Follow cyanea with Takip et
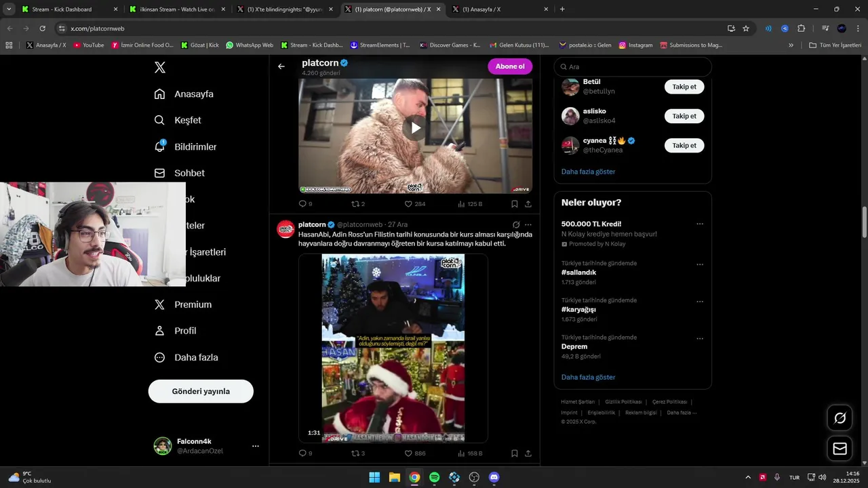Viewport: 868px width, 488px height. point(684,145)
